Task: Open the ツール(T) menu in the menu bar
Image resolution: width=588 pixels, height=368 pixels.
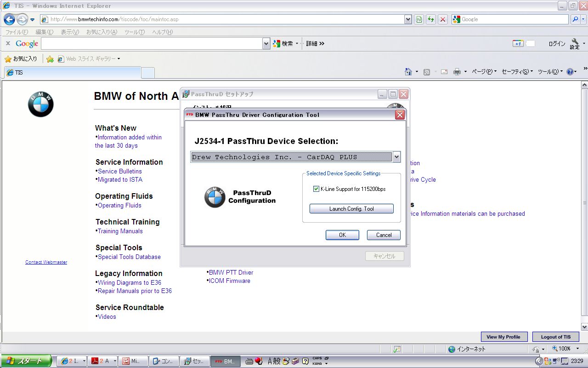Action: [x=135, y=32]
